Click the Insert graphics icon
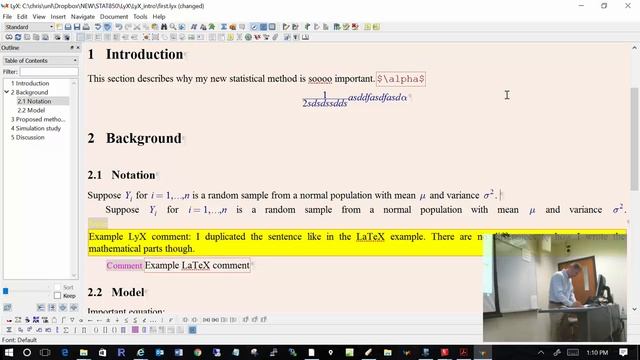 point(233,27)
